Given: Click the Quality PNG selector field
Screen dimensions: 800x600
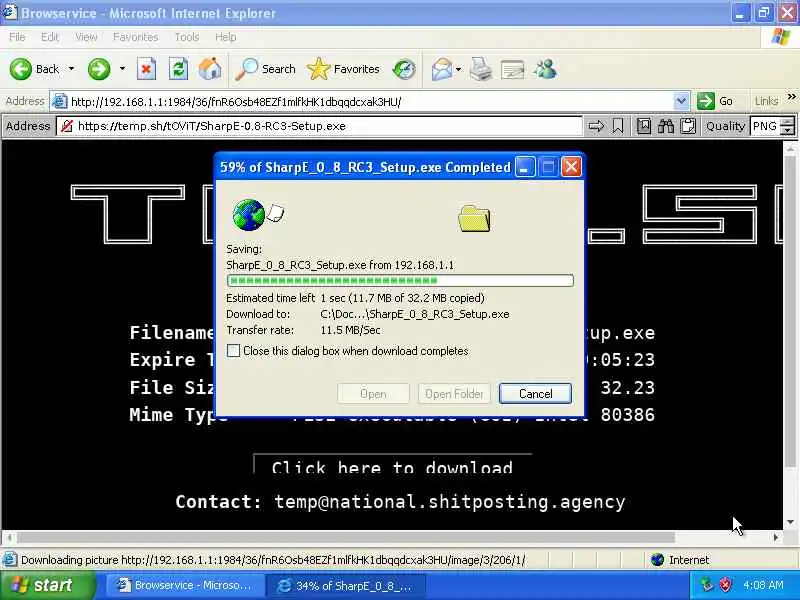Looking at the screenshot, I should (x=765, y=126).
